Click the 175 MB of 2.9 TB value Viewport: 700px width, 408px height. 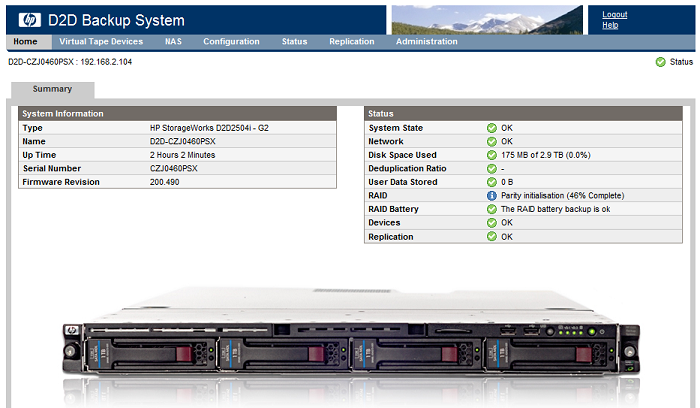point(546,155)
